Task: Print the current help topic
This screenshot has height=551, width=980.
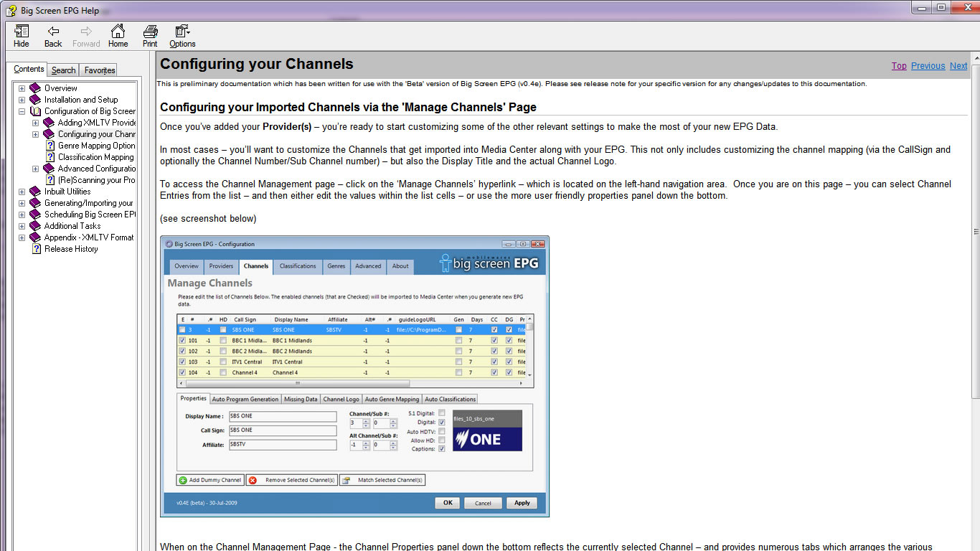Action: [150, 32]
